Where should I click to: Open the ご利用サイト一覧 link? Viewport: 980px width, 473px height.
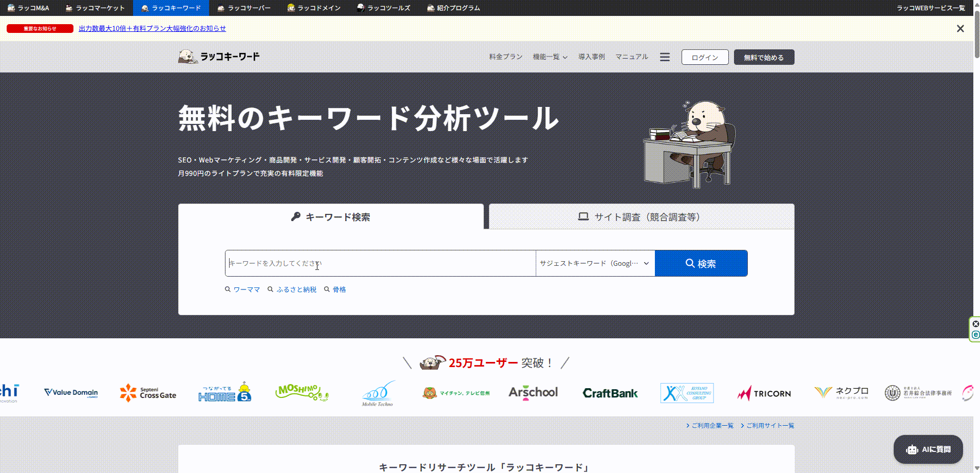[767, 425]
